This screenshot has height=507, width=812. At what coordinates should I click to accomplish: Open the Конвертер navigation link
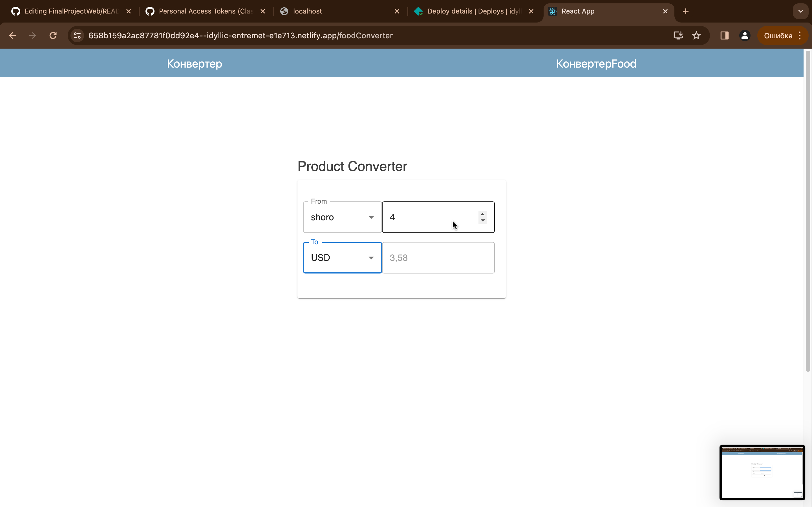(x=194, y=64)
